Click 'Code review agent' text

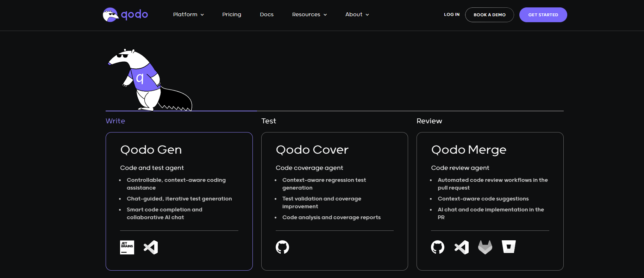pos(460,168)
